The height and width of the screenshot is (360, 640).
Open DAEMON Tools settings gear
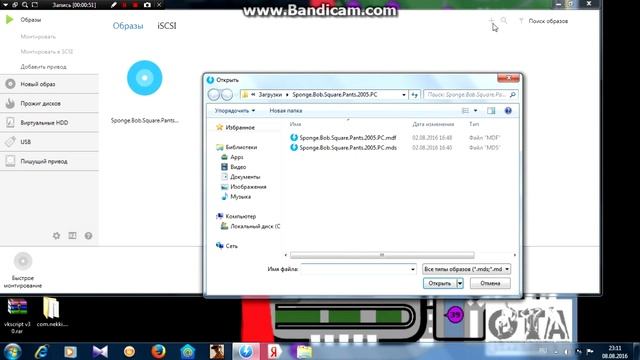(x=56, y=236)
